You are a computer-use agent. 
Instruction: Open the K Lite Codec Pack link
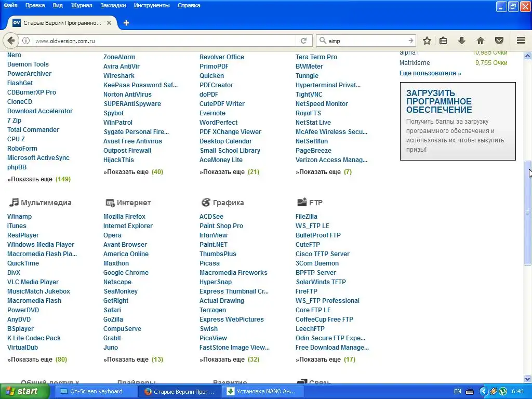(34, 338)
